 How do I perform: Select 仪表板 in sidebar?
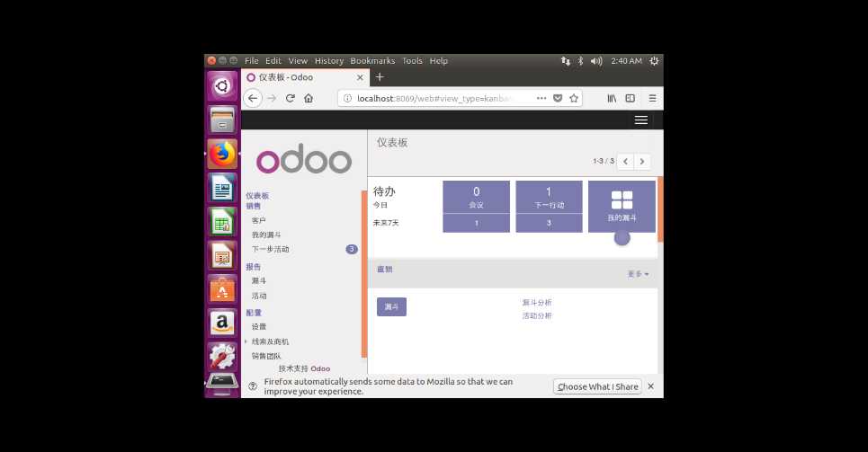[x=257, y=196]
